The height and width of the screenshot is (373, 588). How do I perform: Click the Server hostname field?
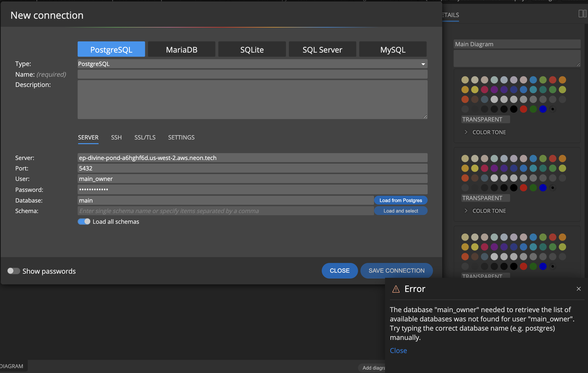[252, 158]
